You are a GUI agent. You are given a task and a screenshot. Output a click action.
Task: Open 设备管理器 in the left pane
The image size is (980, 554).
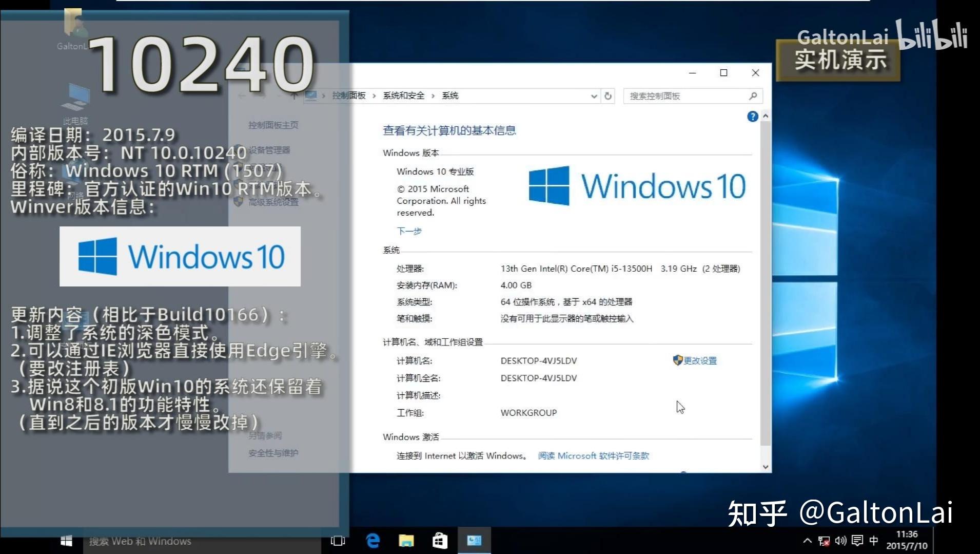pos(269,150)
